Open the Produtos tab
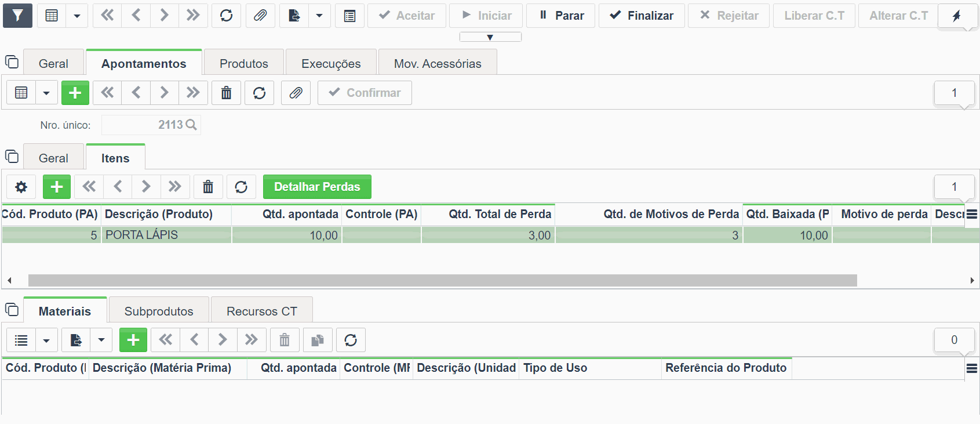980x424 pixels. tap(244, 63)
